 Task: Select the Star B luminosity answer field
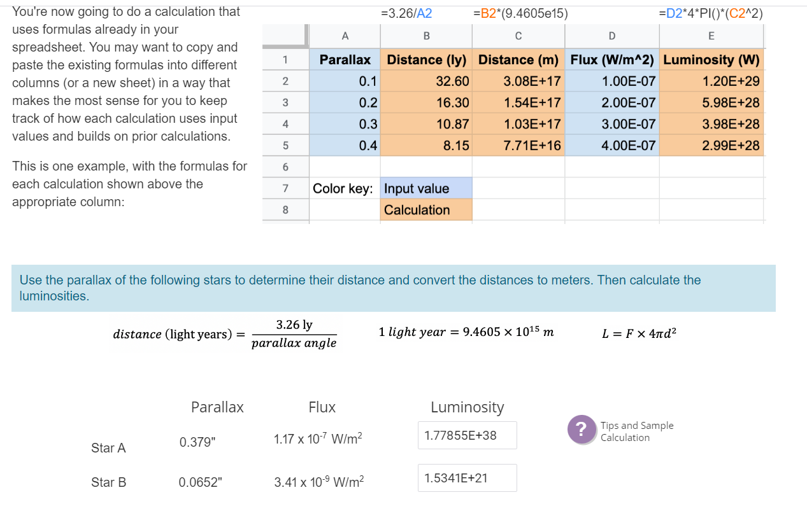click(467, 478)
